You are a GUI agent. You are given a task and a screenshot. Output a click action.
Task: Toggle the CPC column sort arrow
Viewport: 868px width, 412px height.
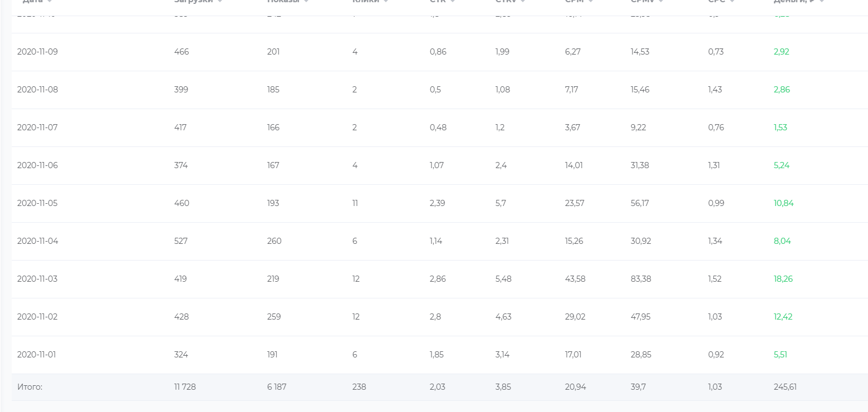(x=732, y=2)
